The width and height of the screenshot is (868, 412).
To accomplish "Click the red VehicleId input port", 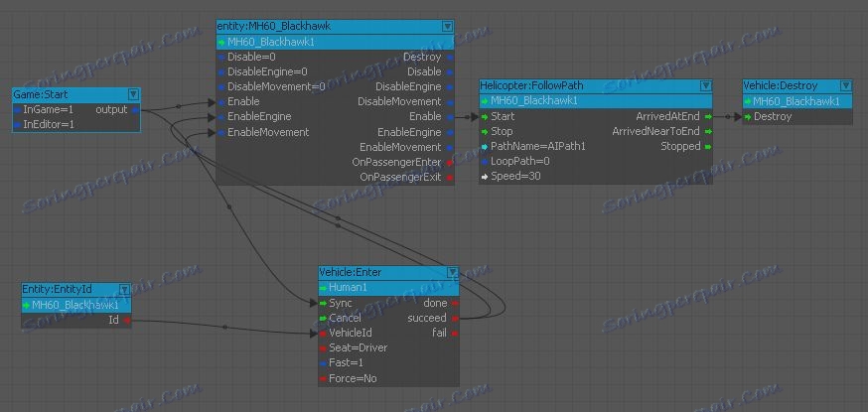I will tap(324, 334).
